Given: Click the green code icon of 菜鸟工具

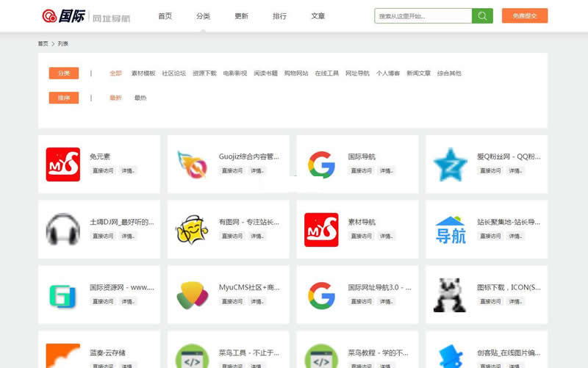Looking at the screenshot, I should coord(192,356).
